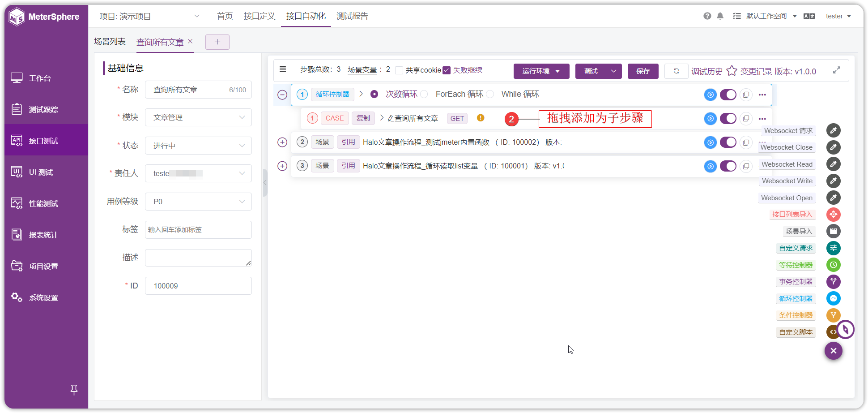This screenshot has height=413, width=868.
Task: Open the 测试报告 top menu
Action: coord(352,16)
